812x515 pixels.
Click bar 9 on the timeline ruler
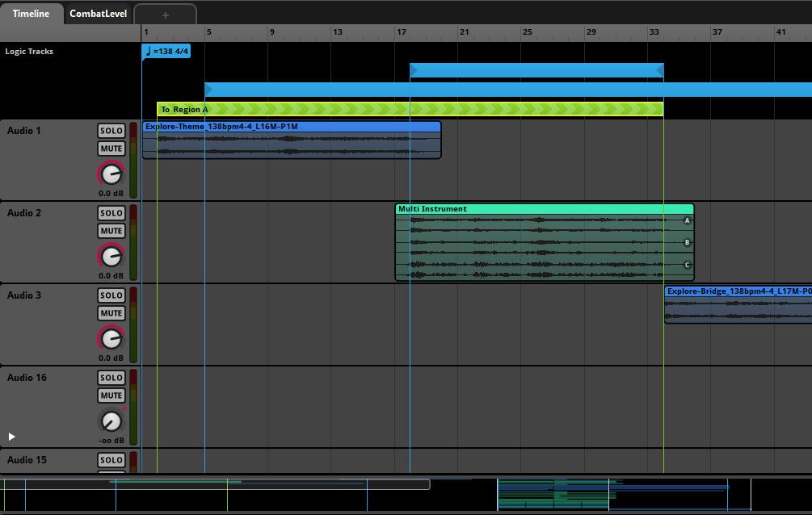coord(271,32)
